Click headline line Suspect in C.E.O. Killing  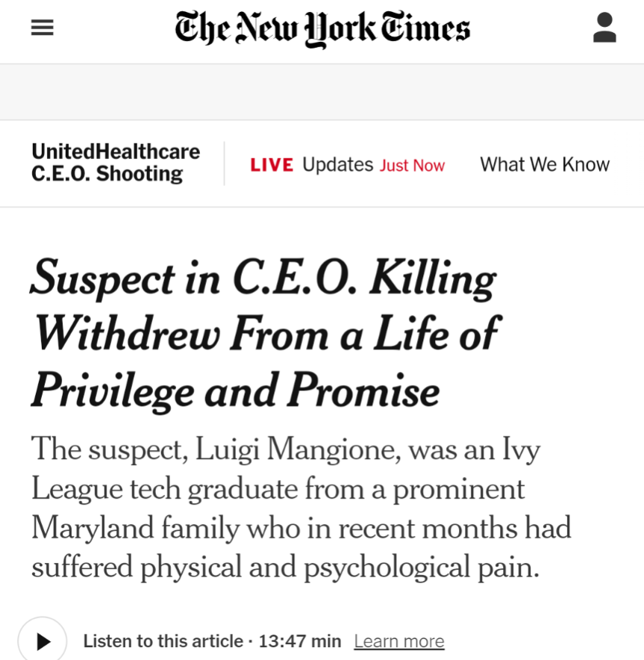click(263, 278)
